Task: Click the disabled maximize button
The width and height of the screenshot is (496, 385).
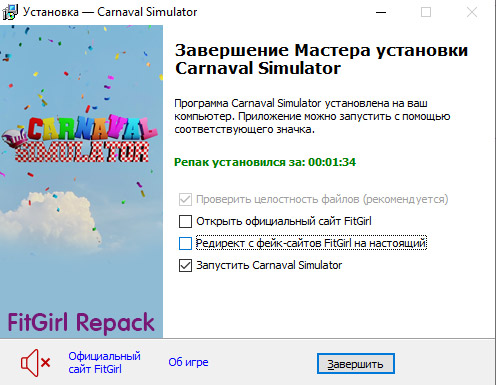Action: (x=426, y=12)
